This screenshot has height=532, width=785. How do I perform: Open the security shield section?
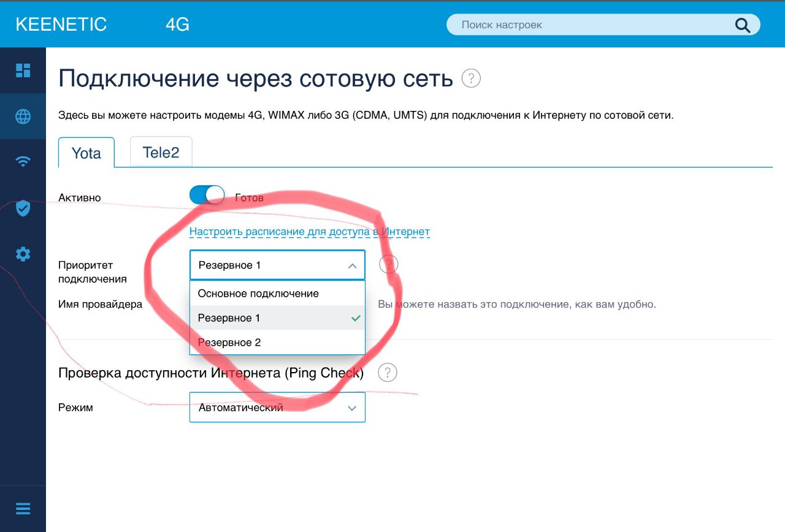coord(23,208)
